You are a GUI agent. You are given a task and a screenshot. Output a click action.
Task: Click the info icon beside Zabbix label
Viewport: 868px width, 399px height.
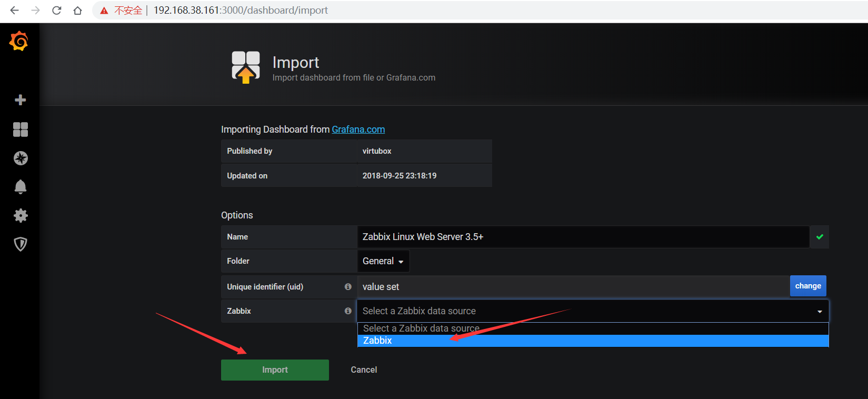tap(348, 311)
